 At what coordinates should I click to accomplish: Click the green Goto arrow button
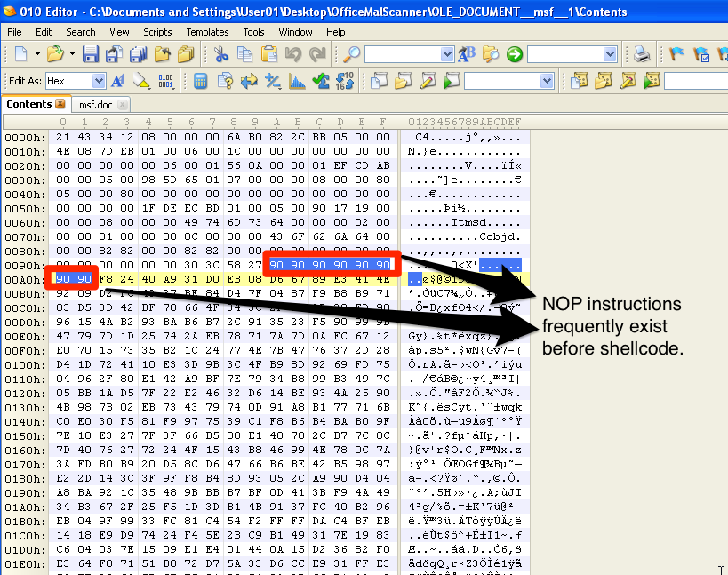(x=514, y=55)
